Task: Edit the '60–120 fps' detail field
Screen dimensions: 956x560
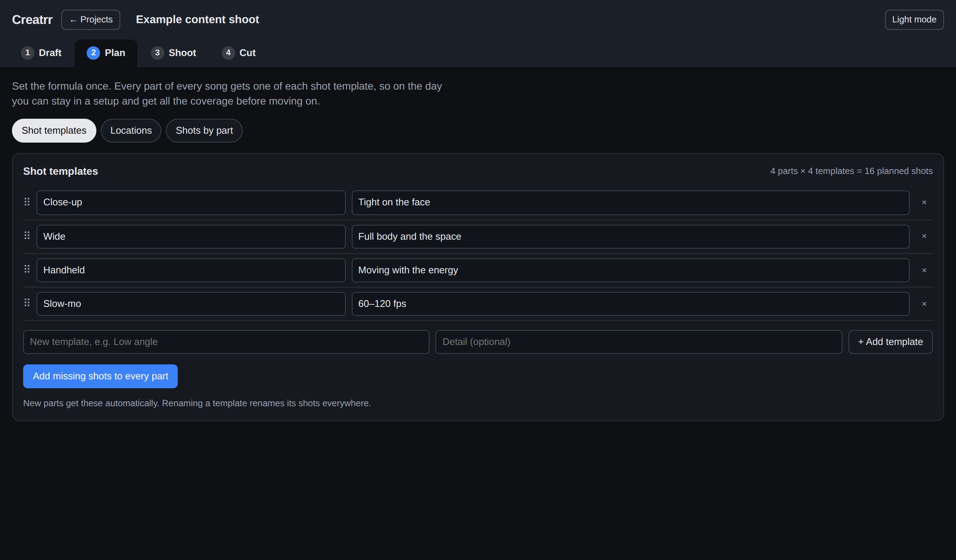Action: point(630,304)
